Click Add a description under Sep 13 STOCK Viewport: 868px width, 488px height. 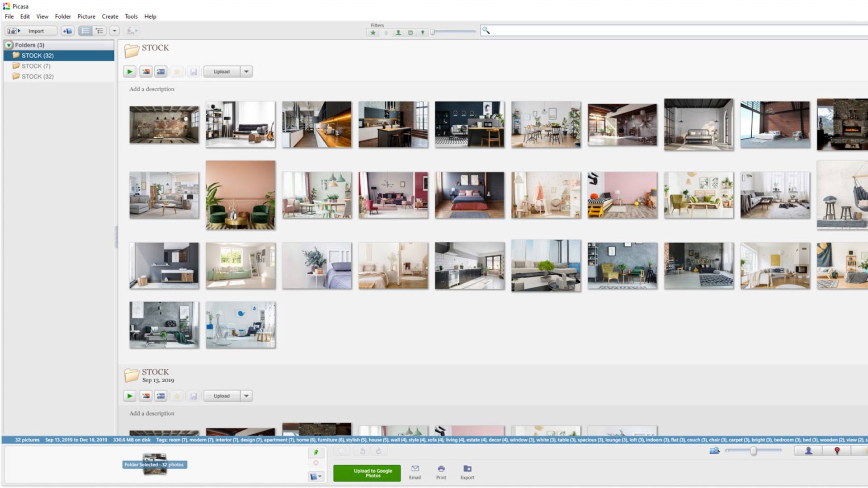click(x=152, y=413)
